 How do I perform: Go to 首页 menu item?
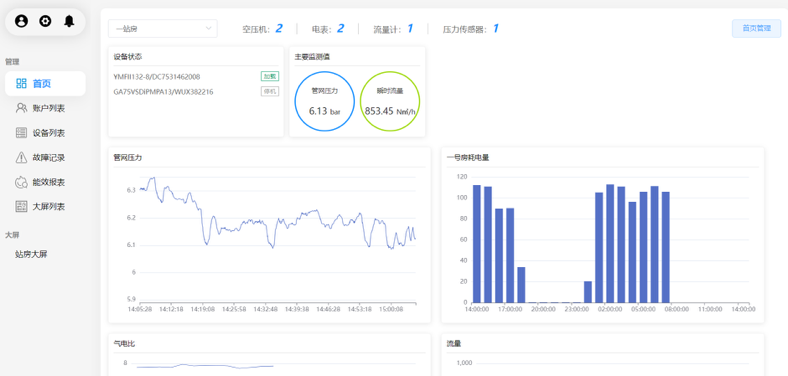pos(45,83)
